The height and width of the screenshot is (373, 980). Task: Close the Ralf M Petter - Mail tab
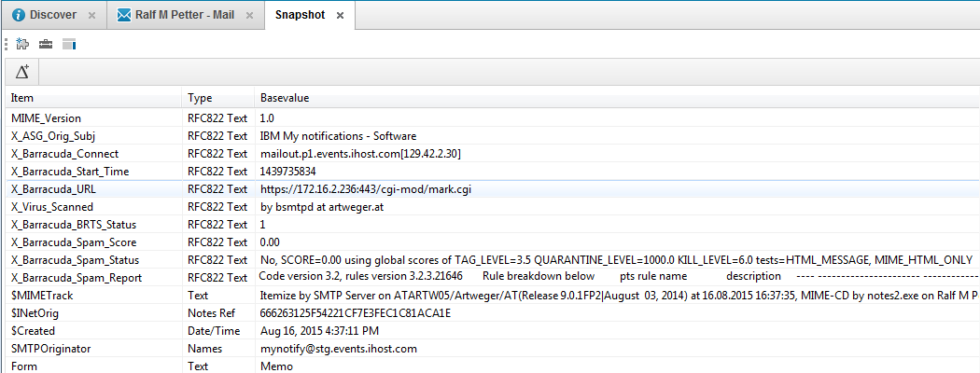coord(249,16)
